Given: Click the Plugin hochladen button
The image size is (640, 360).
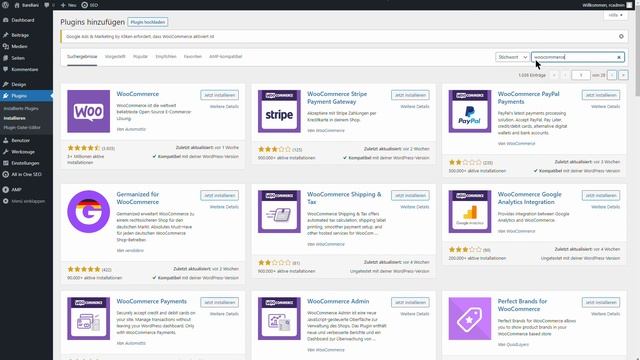Looking at the screenshot, I should pyautogui.click(x=148, y=22).
